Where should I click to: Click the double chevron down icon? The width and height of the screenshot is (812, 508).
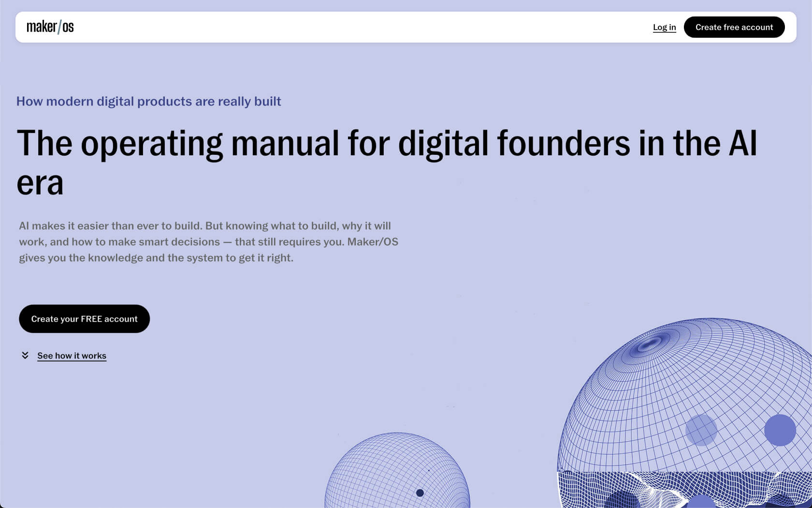click(x=25, y=356)
